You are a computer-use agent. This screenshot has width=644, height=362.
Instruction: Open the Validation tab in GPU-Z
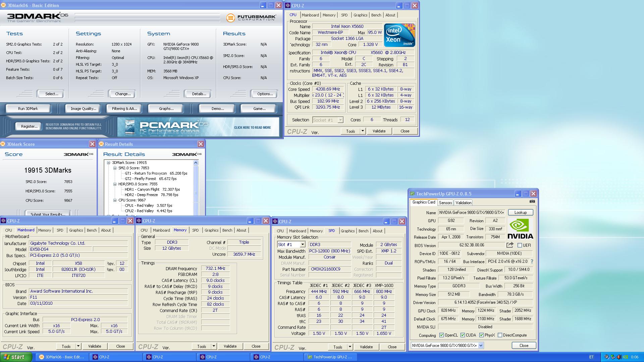coord(463,203)
